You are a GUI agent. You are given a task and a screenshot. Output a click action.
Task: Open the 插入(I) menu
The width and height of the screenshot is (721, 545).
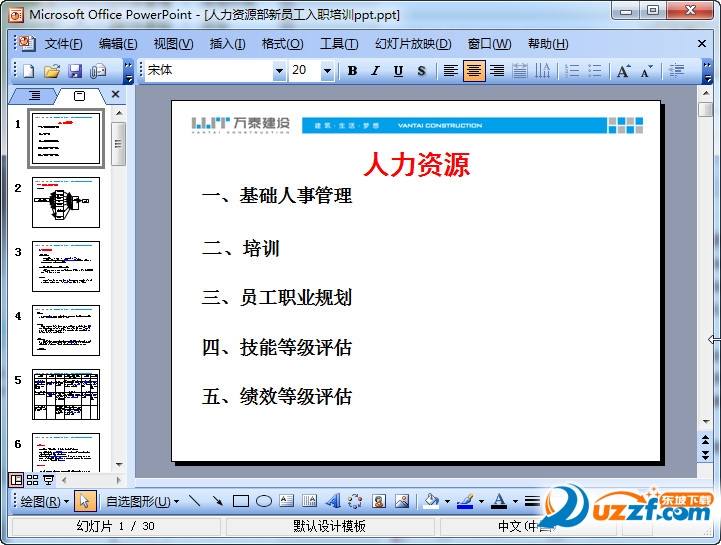[227, 44]
